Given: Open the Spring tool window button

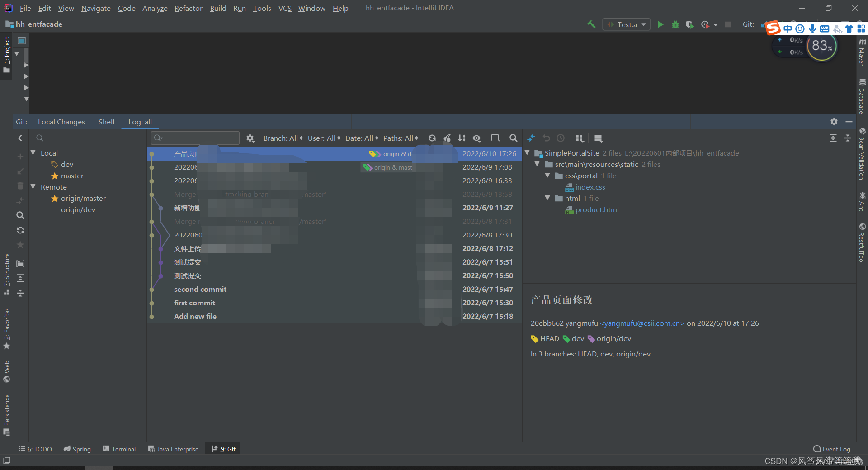Looking at the screenshot, I should [x=77, y=449].
